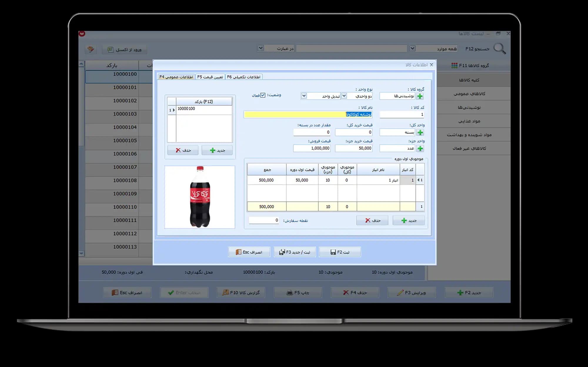Click گزارش کالا F10 button
588x367 pixels.
click(241, 293)
